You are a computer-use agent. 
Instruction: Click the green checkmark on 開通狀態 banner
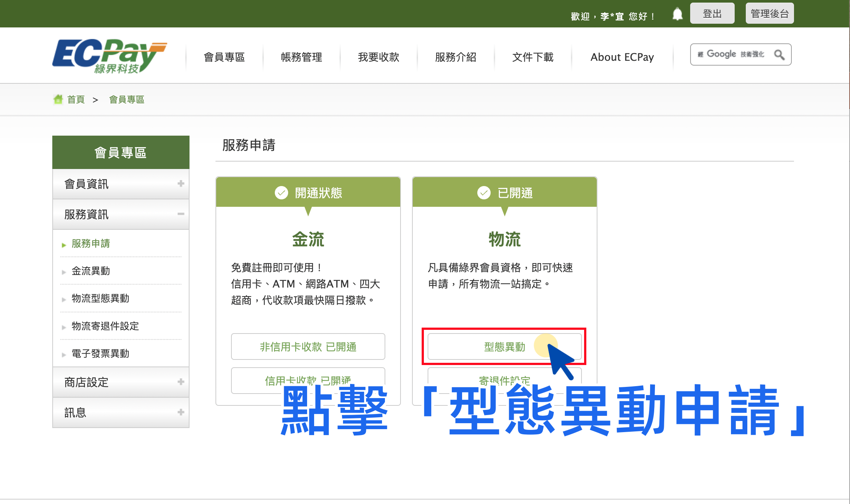point(281,192)
